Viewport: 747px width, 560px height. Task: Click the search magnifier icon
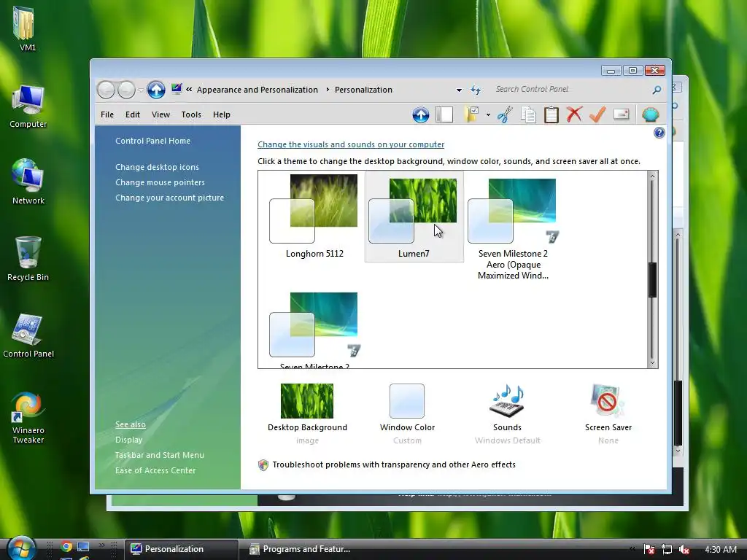pos(657,90)
